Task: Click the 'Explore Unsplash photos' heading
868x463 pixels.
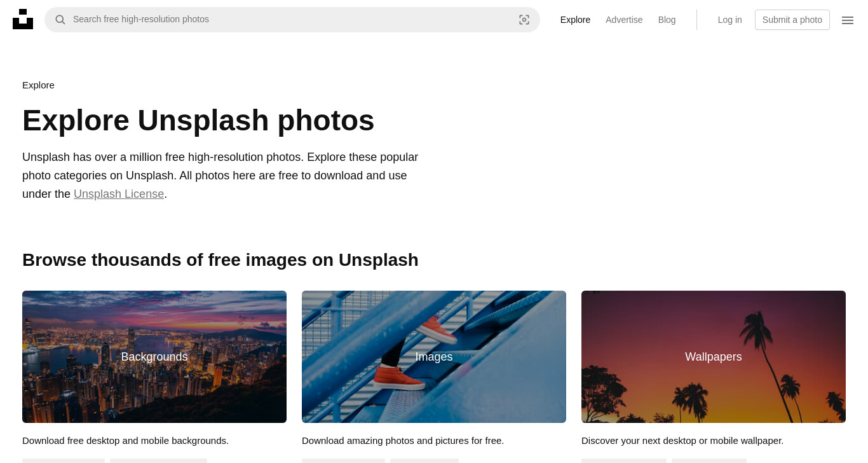Action: point(198,120)
